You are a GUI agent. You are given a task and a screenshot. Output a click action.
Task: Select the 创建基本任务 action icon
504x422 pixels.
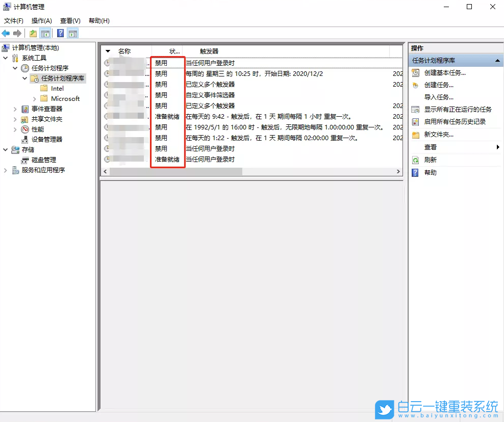tap(414, 73)
